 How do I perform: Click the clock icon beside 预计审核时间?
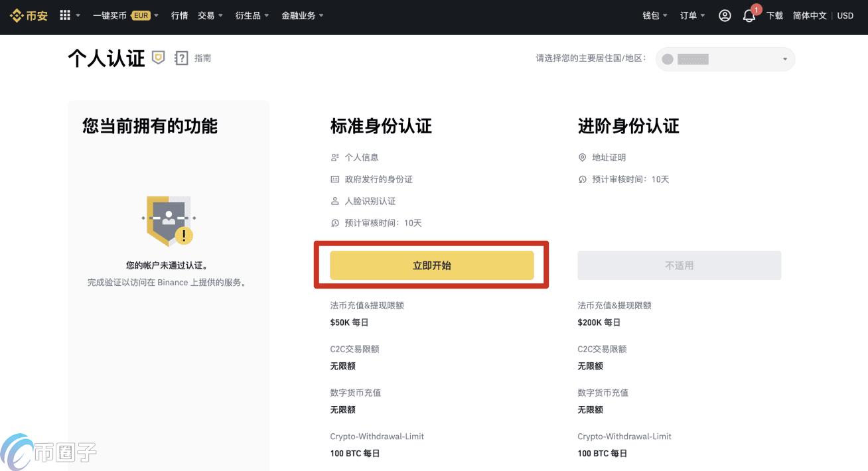(334, 223)
